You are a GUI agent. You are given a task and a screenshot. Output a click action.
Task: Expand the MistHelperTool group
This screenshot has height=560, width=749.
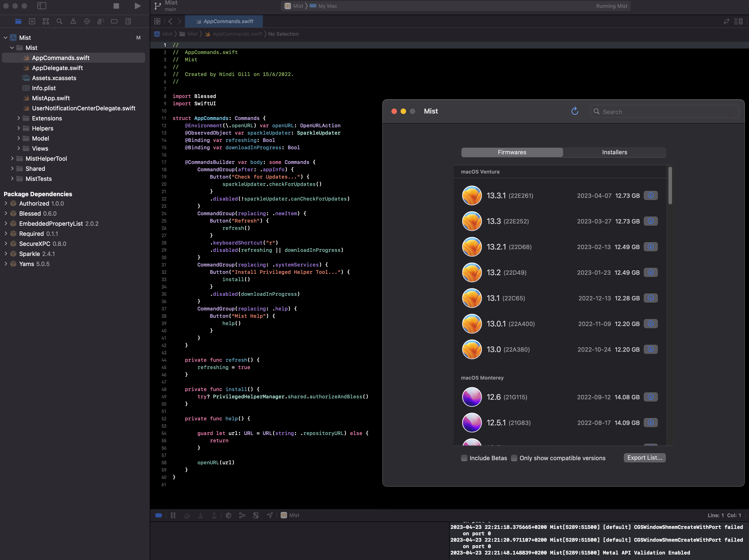[12, 158]
